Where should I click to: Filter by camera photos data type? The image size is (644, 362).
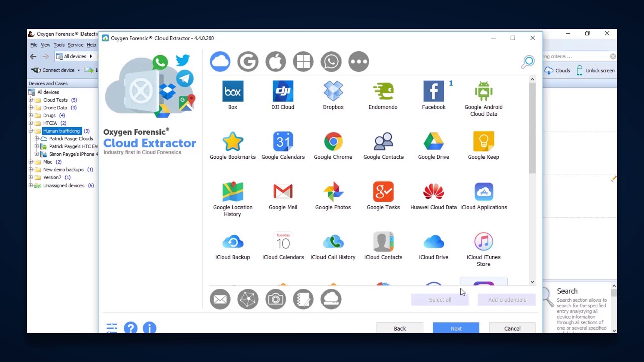coord(275,299)
